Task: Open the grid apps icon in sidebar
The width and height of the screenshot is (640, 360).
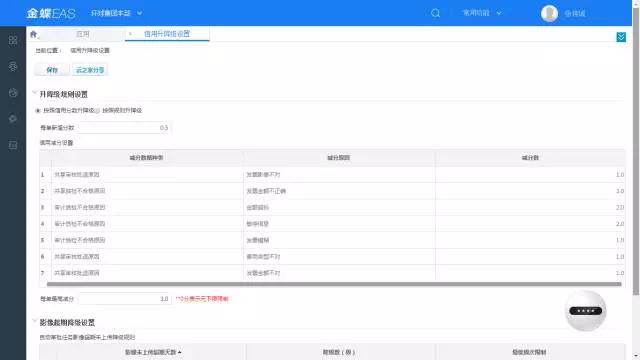Action: pos(13,40)
